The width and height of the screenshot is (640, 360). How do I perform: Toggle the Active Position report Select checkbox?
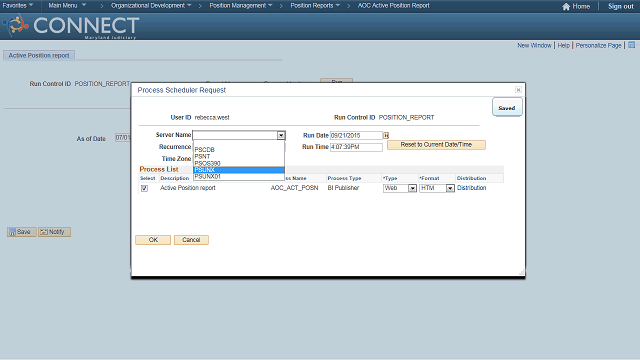coord(144,188)
